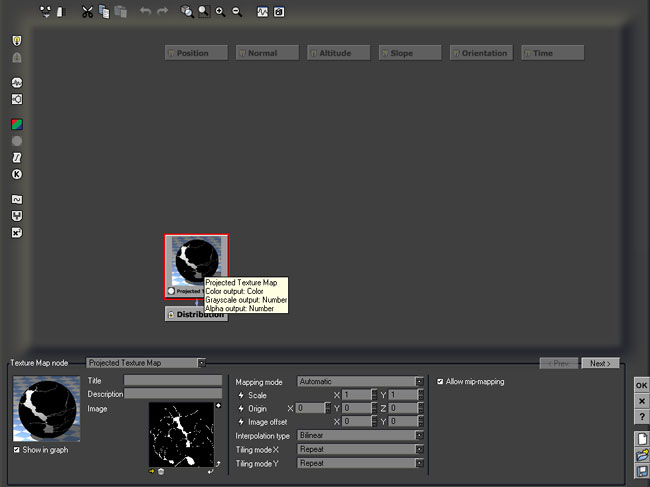
Task: Click the yellow light bulb sidebar icon
Action: [17, 41]
